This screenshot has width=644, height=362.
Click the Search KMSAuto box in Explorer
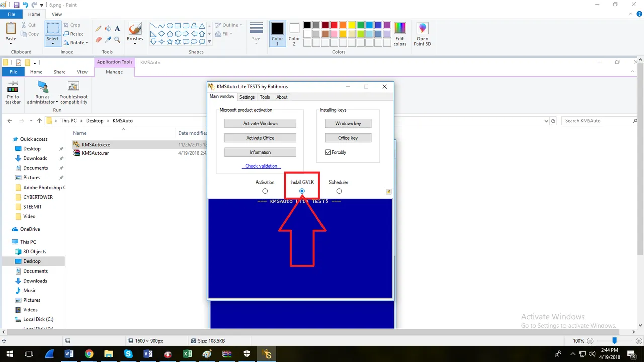[599, 121]
